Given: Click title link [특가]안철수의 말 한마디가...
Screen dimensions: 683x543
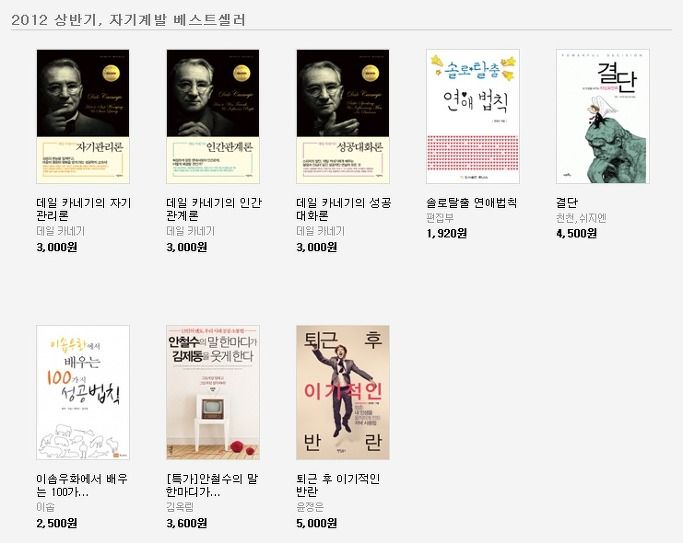Looking at the screenshot, I should point(212,486).
